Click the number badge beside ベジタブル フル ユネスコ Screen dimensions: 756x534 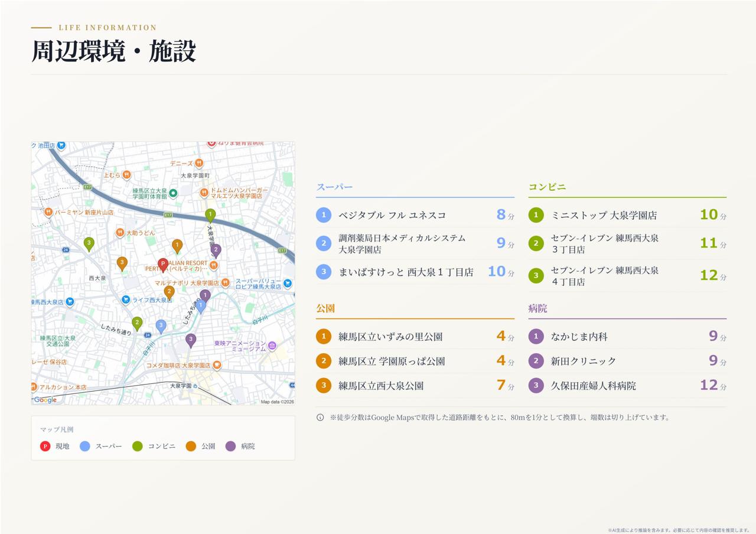pos(324,215)
